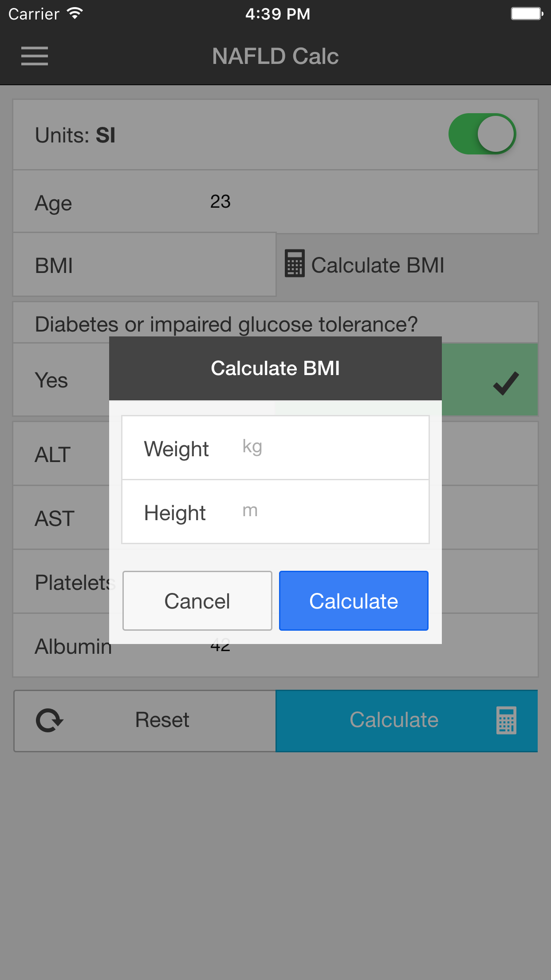Viewport: 551px width, 980px height.
Task: Open the hamburger menu icon
Action: tap(35, 56)
